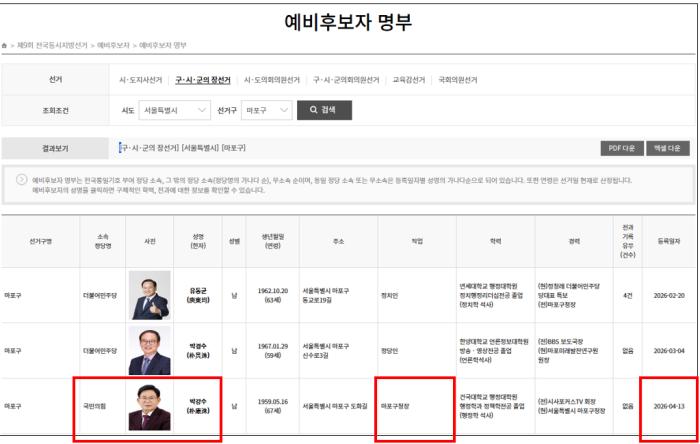
Task: Click the candidate photo registered 2026-03-04
Action: (150, 351)
